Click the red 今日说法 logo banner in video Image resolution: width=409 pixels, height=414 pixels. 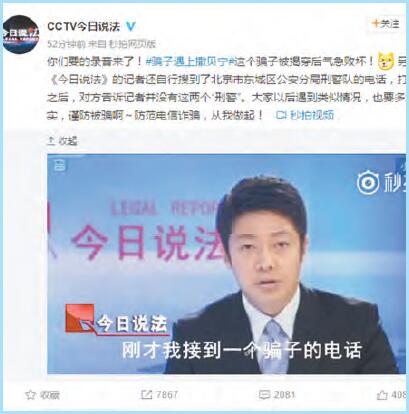click(117, 319)
